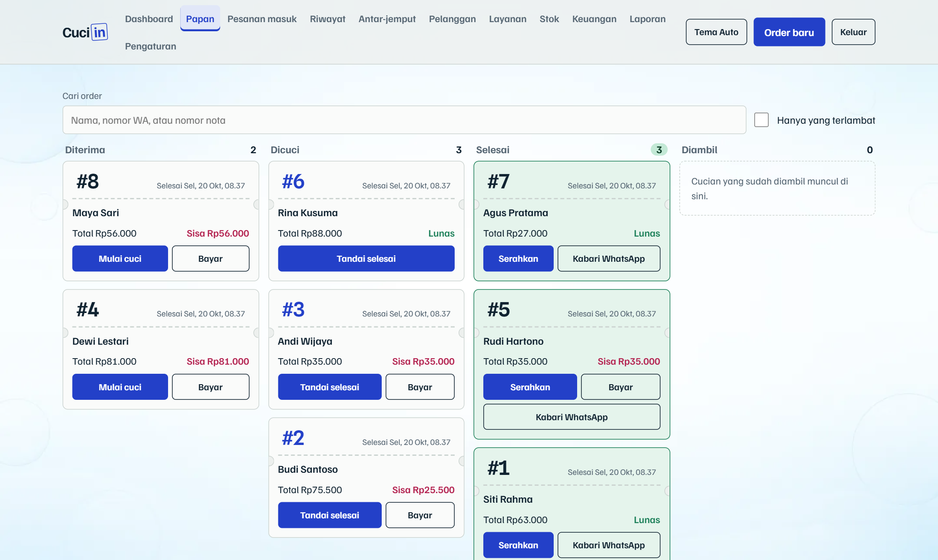Click Kabari WhatsApp for Rudi Hartono
This screenshot has width=938, height=560.
[x=571, y=417]
